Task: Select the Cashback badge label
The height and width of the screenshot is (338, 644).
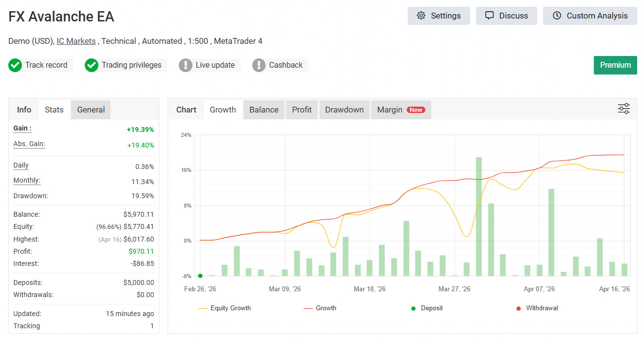Action: point(286,65)
